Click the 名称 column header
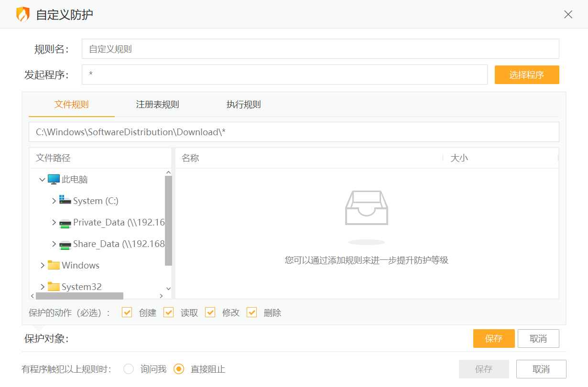Viewport: 588px width, 387px height. pos(309,158)
